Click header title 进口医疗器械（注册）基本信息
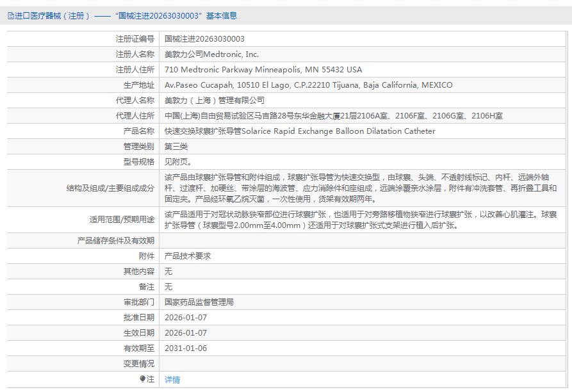Screen dimensions: 572x392 pos(126,15)
